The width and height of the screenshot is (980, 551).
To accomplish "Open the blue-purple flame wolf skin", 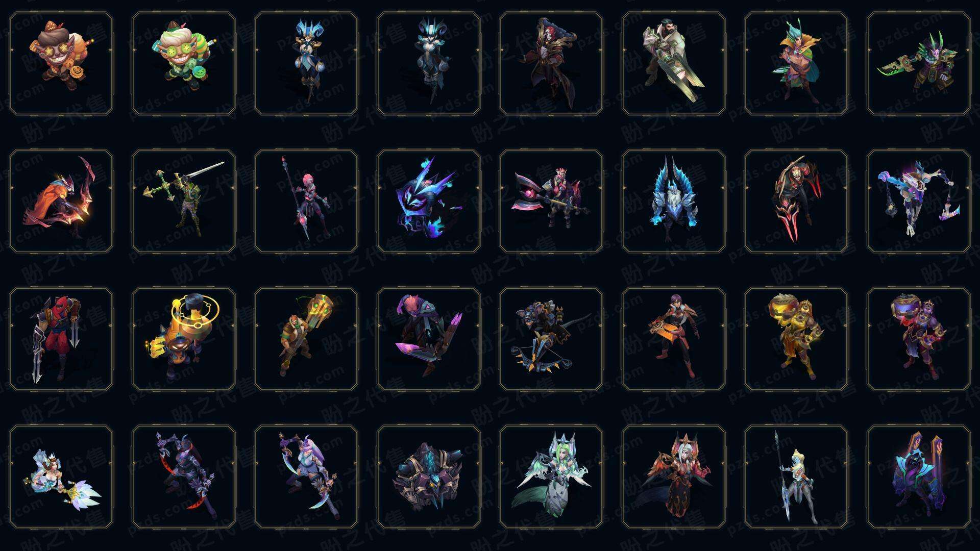I will [x=429, y=201].
